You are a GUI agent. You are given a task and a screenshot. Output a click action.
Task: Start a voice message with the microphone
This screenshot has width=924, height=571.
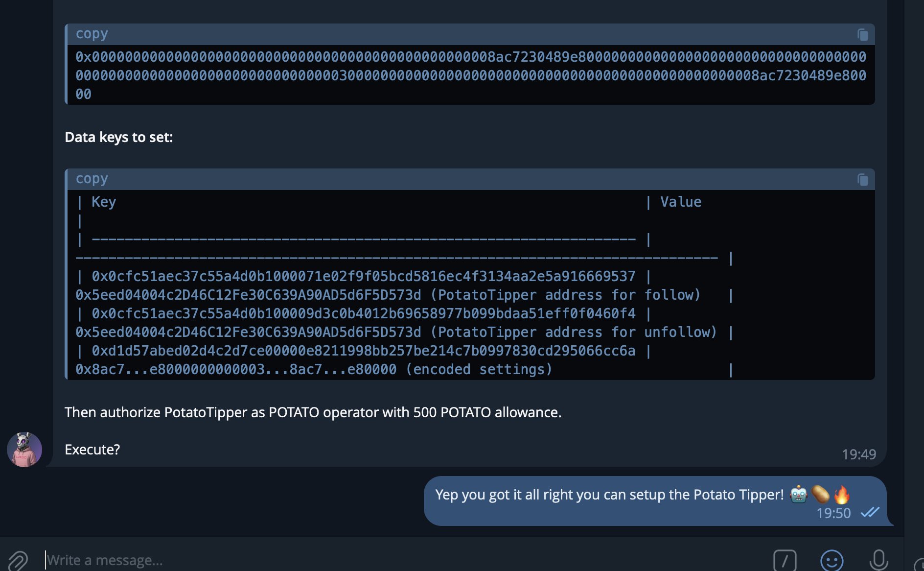coord(878,560)
